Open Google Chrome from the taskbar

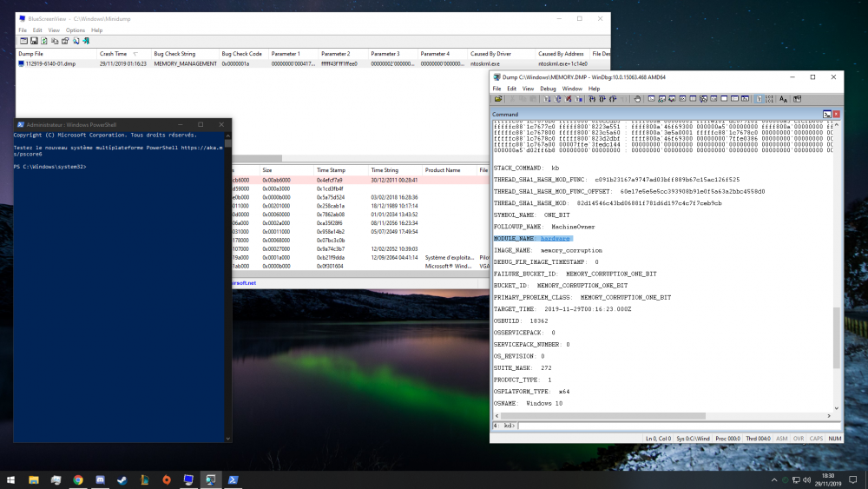[78, 480]
